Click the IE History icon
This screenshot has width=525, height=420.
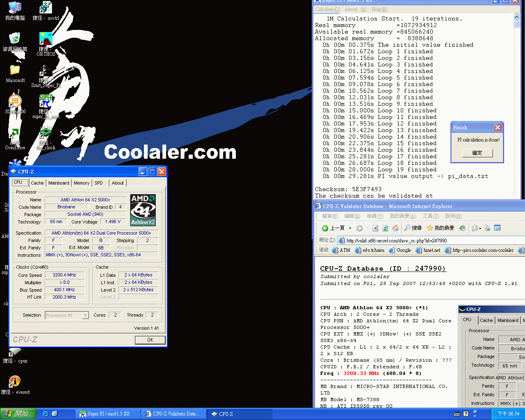[x=462, y=228]
